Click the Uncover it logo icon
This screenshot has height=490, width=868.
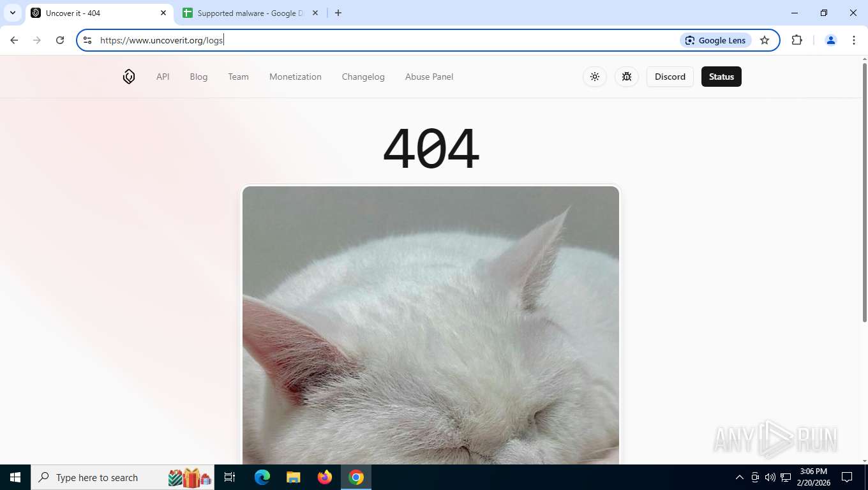point(129,77)
